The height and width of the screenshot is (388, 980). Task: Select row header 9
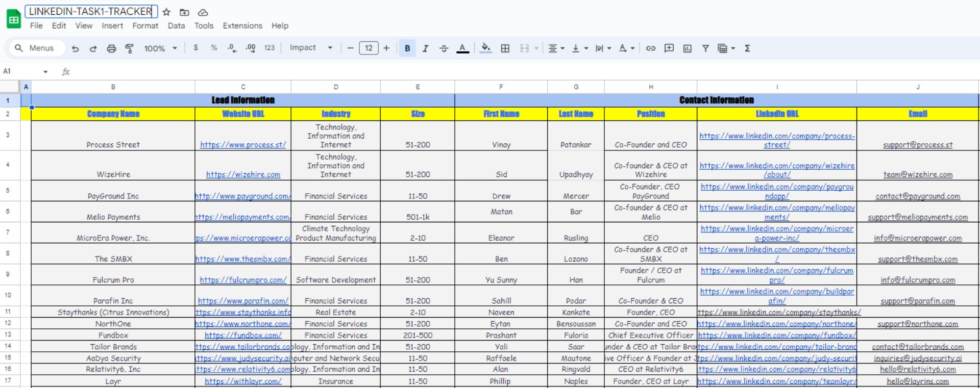click(8, 274)
